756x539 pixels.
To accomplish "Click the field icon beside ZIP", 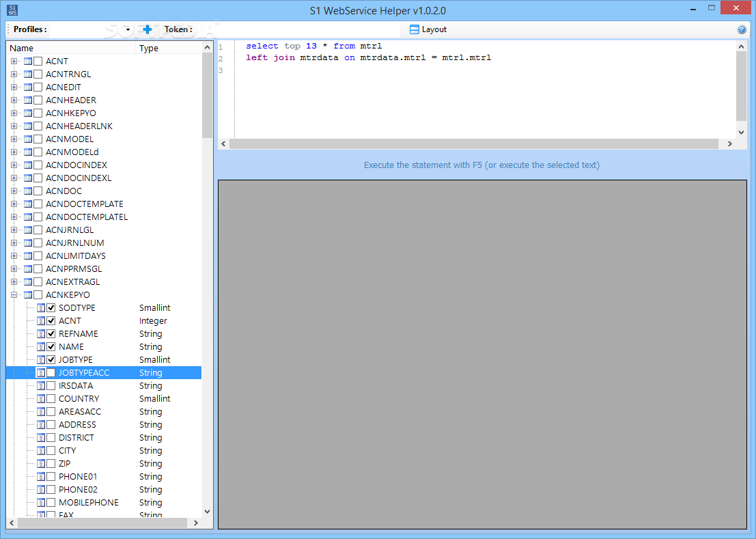I will click(41, 463).
